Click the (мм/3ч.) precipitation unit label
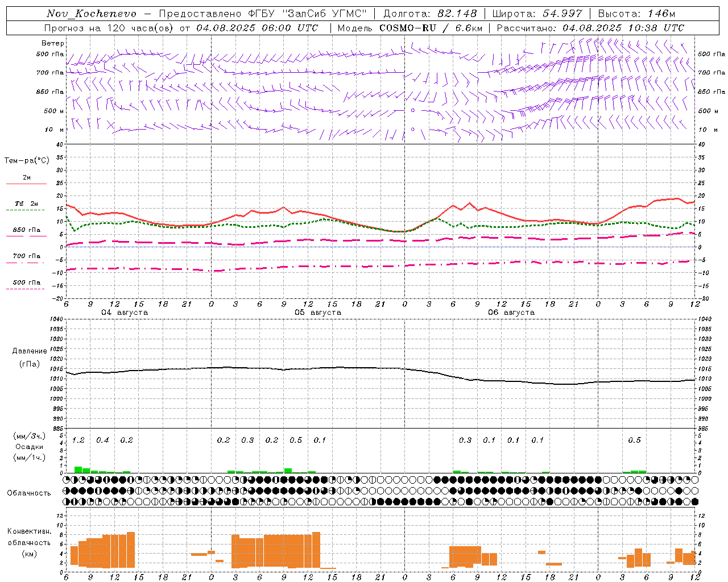The width and height of the screenshot is (728, 582). click(x=30, y=436)
